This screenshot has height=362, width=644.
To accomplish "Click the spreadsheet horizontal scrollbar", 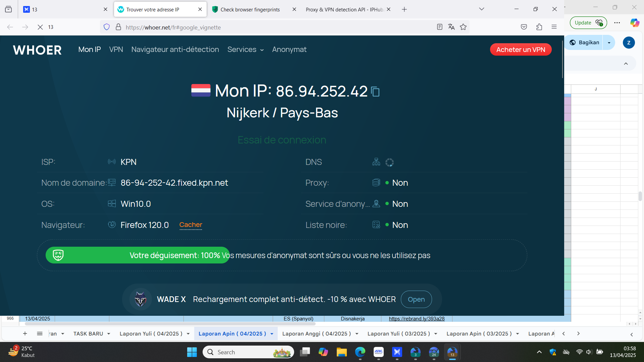I will [x=170, y=324].
